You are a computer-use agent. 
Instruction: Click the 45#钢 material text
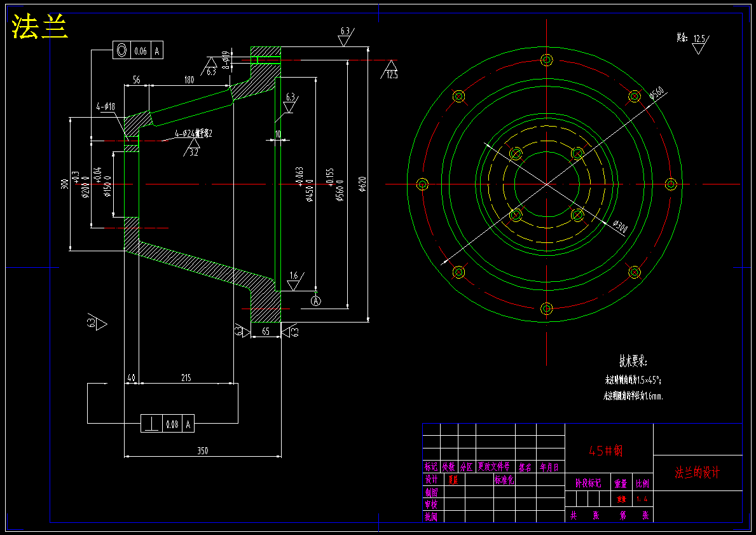click(605, 451)
